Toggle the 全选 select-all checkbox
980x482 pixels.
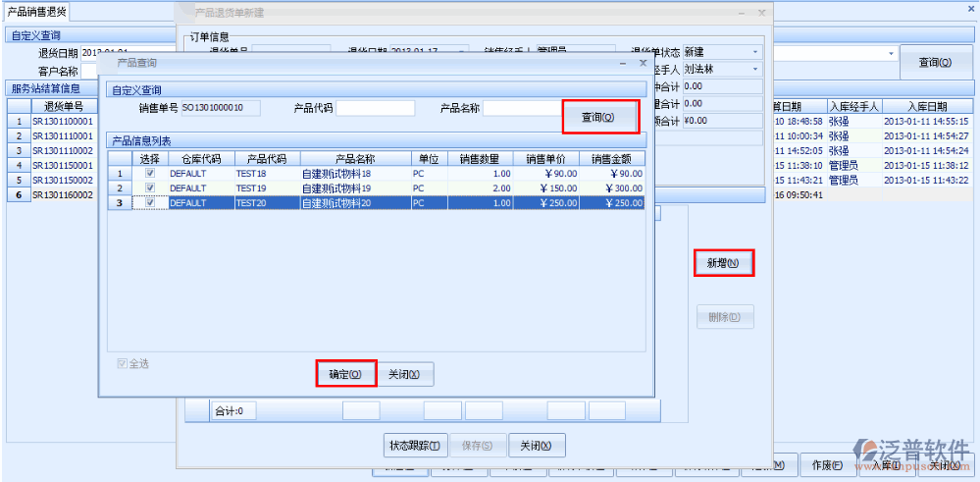122,363
